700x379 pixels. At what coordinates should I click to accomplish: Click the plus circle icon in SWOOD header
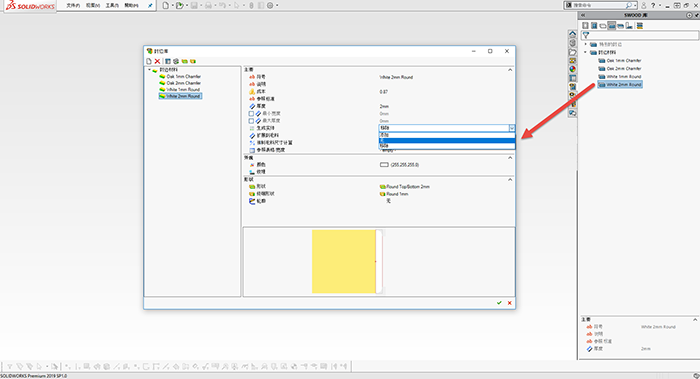point(689,15)
